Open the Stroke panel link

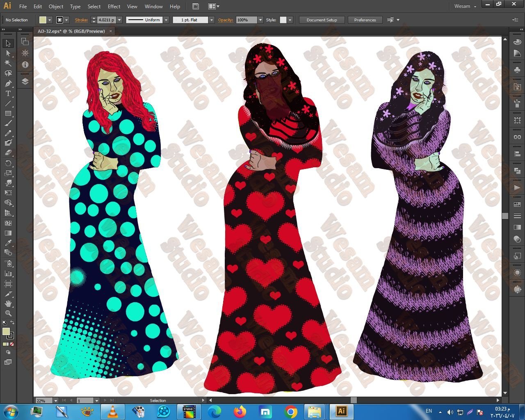point(81,20)
